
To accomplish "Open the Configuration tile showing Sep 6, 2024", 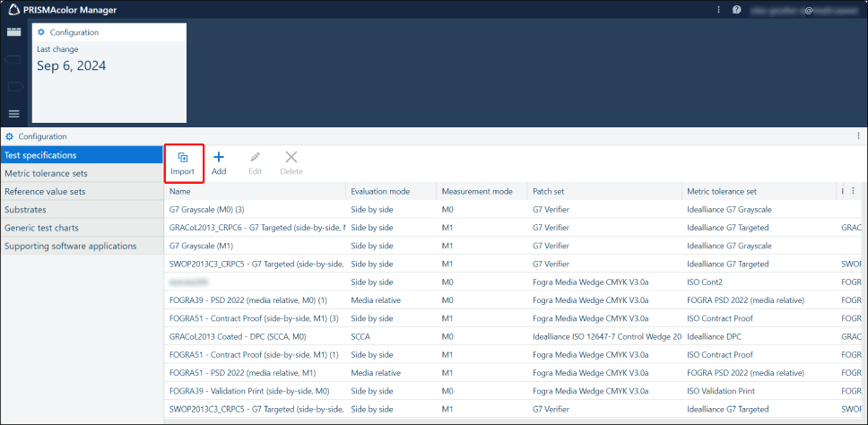I will (109, 73).
